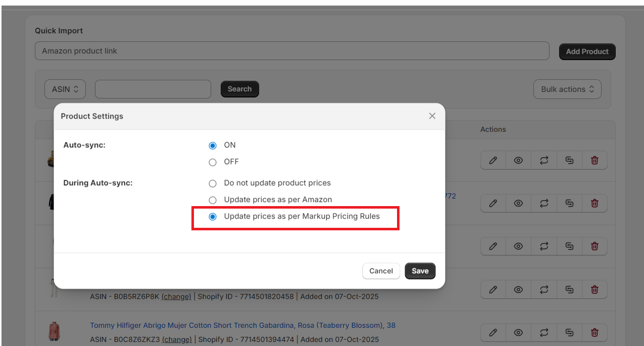The height and width of the screenshot is (346, 644).
Task: Click Shopify ID - 7714501820458 text
Action: point(245,296)
